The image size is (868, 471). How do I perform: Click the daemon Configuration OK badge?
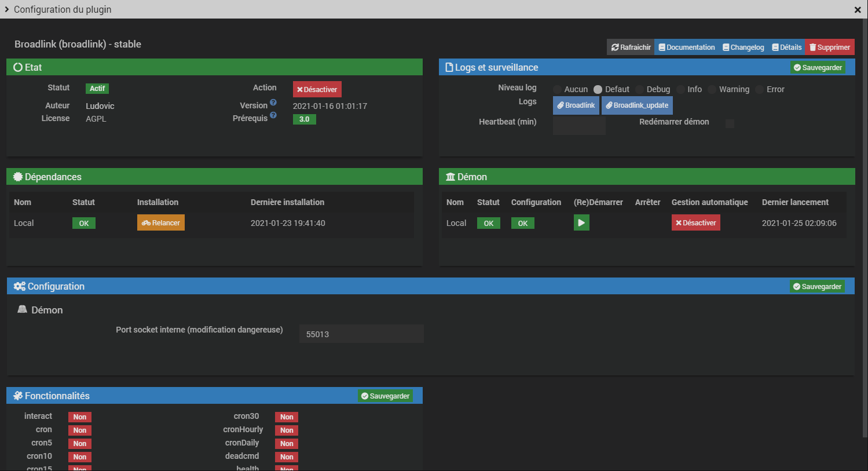[x=523, y=224]
